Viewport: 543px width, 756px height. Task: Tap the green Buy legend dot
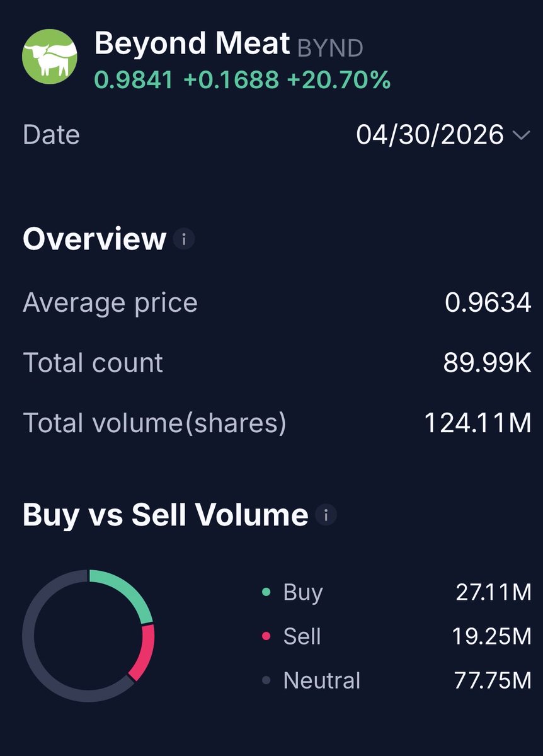[x=266, y=592]
